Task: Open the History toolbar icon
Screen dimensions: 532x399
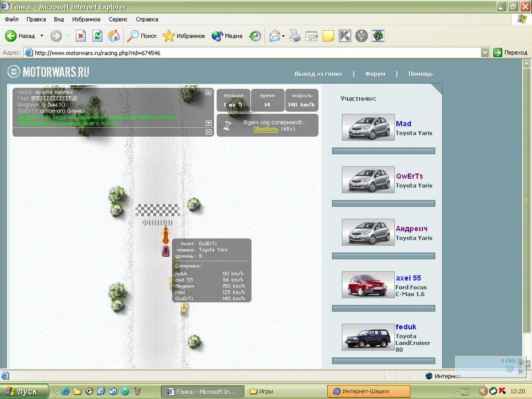Action: click(x=255, y=35)
